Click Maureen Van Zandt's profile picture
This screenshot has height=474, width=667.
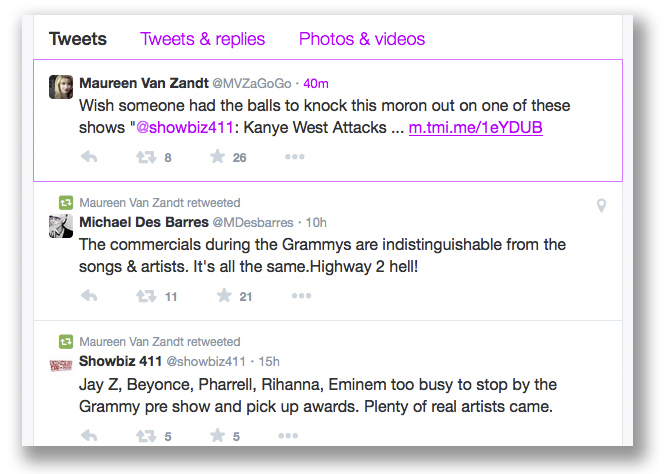60,87
